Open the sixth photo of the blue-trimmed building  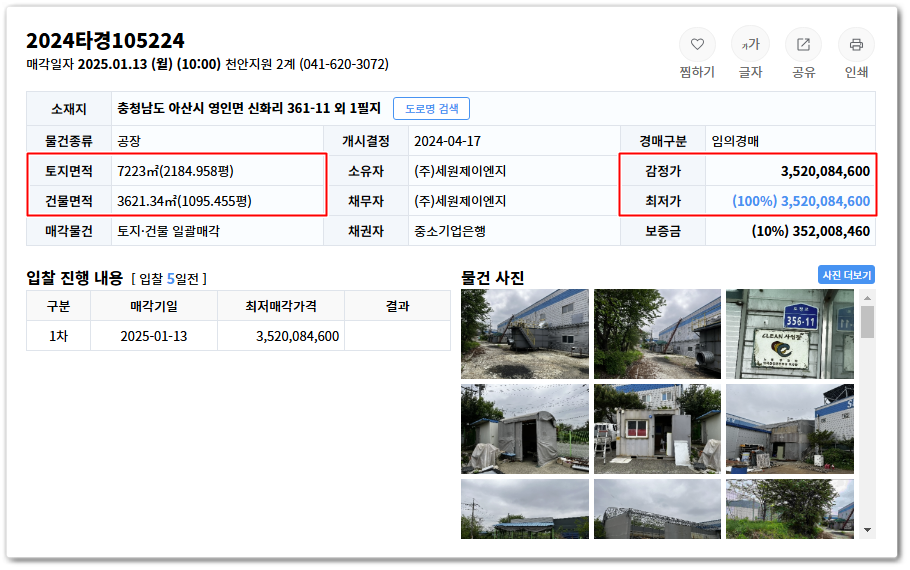[789, 428]
